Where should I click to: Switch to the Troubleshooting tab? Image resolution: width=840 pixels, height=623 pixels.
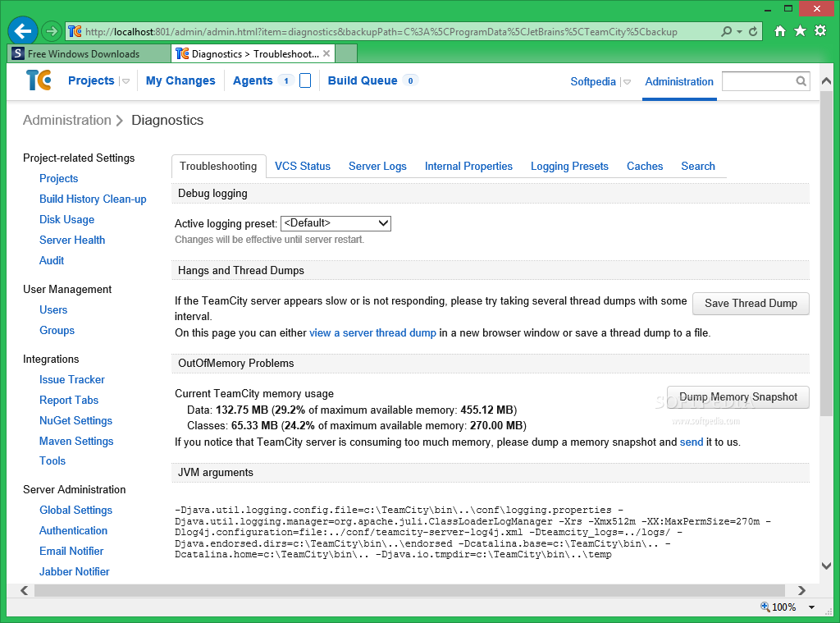pos(218,166)
